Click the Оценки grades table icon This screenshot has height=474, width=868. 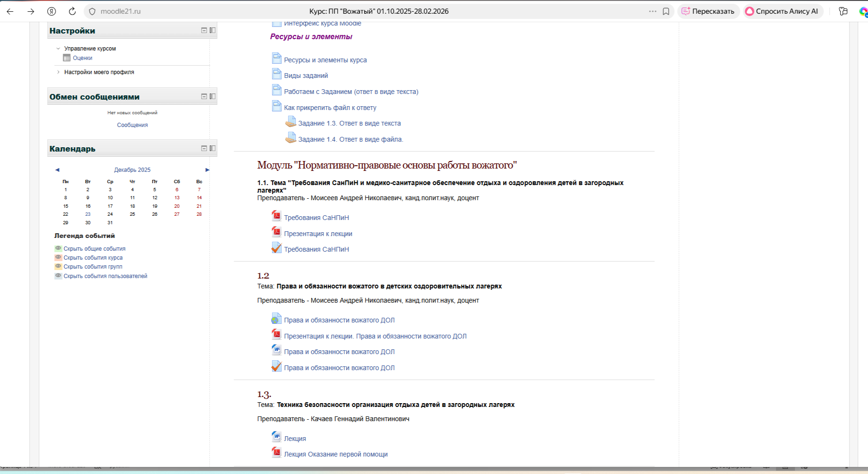(67, 58)
